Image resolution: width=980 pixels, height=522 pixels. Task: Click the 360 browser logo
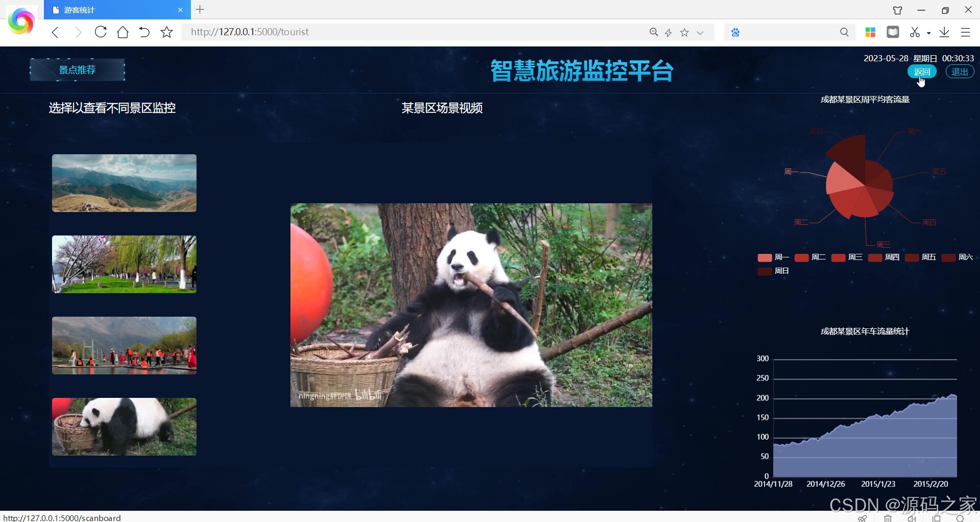(21, 21)
